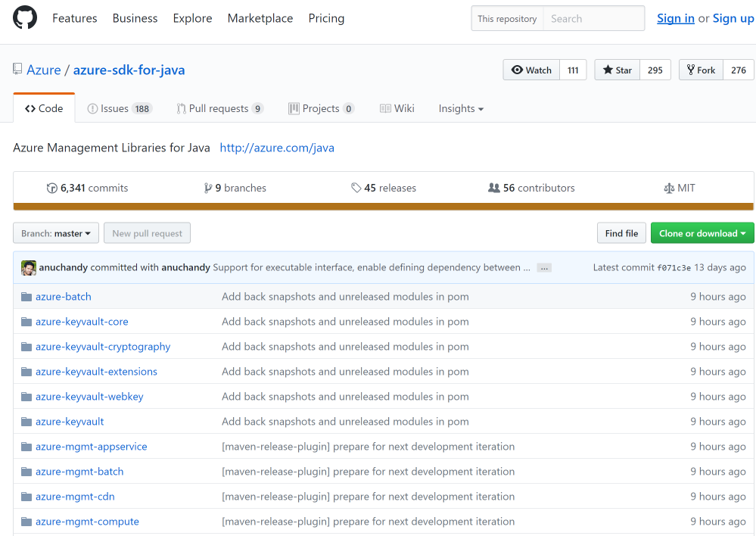Expand the truncated commit message with the ellipsis
The height and width of the screenshot is (536, 756).
pyautogui.click(x=543, y=267)
